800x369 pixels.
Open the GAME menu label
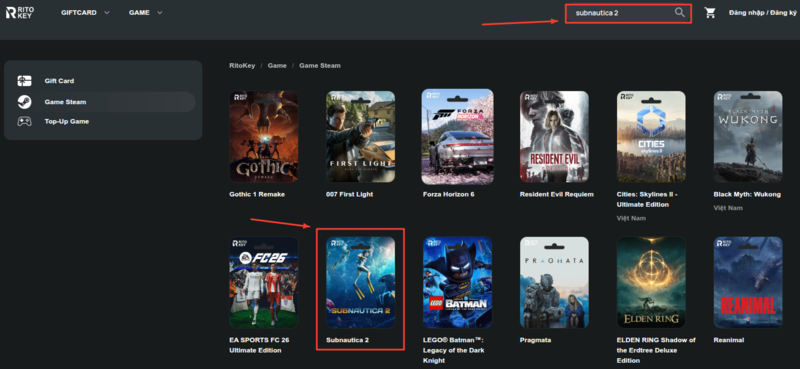(x=139, y=13)
